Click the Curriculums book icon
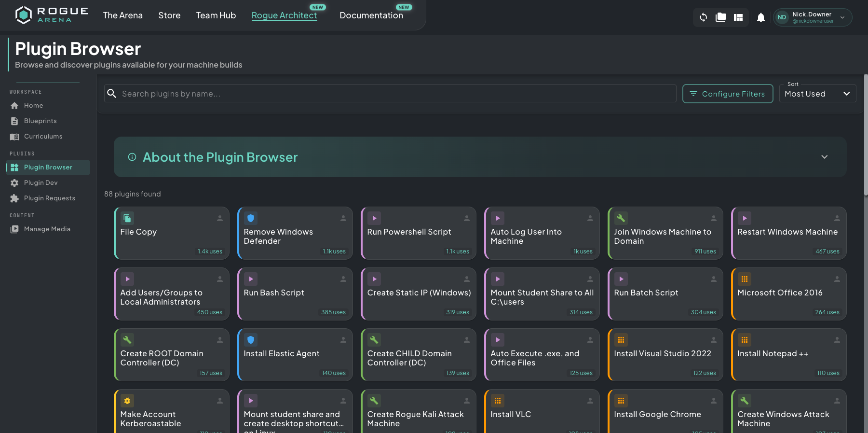 point(14,137)
